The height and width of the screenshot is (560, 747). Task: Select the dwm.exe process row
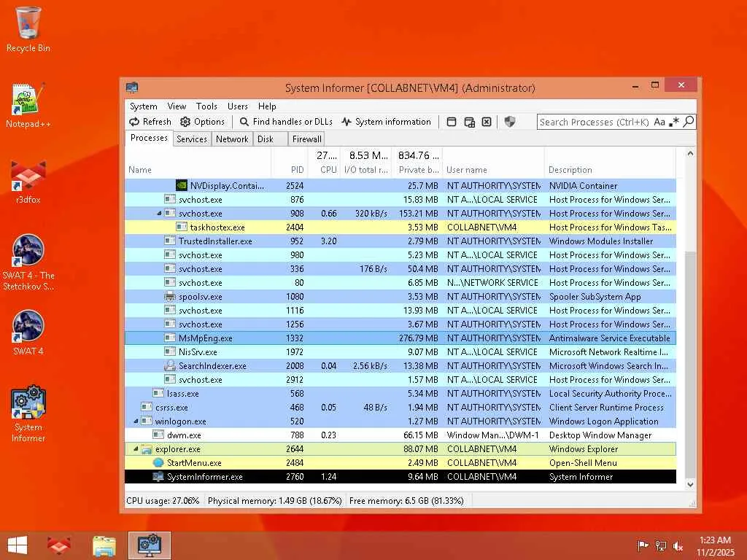click(x=400, y=435)
